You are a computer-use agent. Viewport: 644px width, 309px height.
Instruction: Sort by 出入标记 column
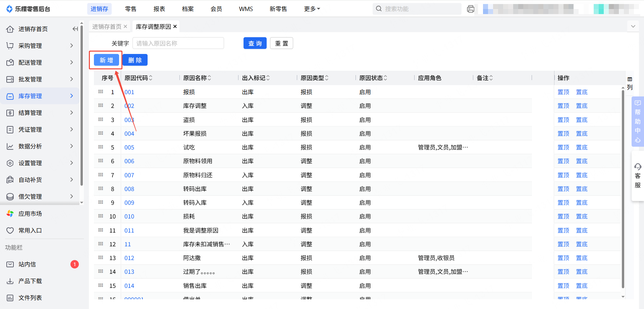[x=268, y=78]
